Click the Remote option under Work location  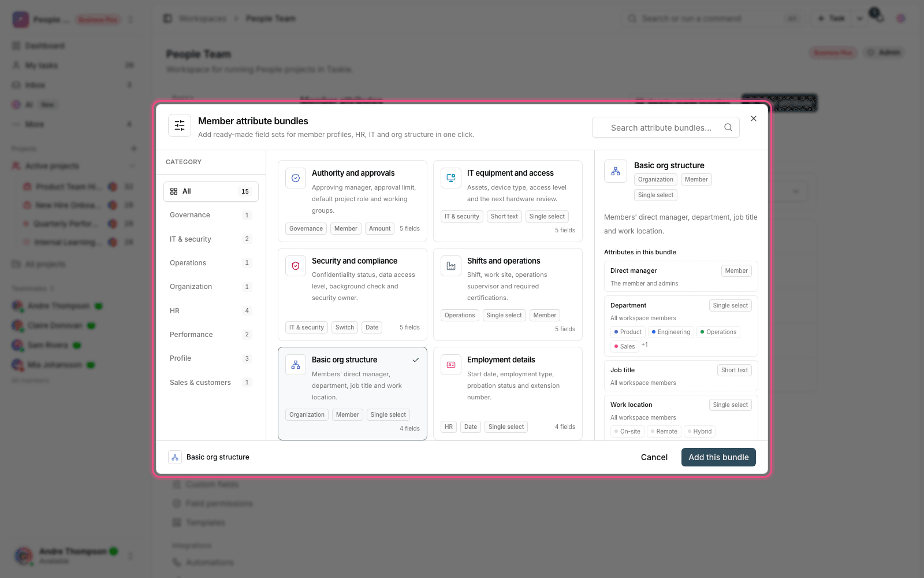664,432
